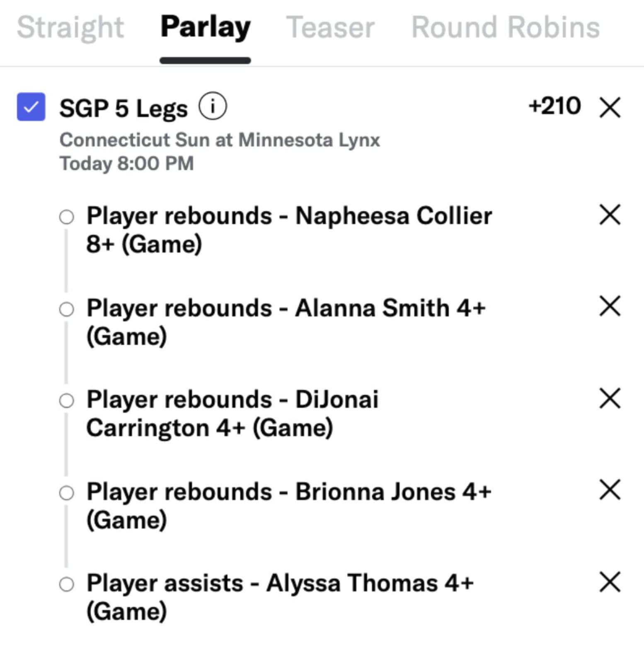
Task: Click the +210 parlay odds
Action: pos(554,106)
